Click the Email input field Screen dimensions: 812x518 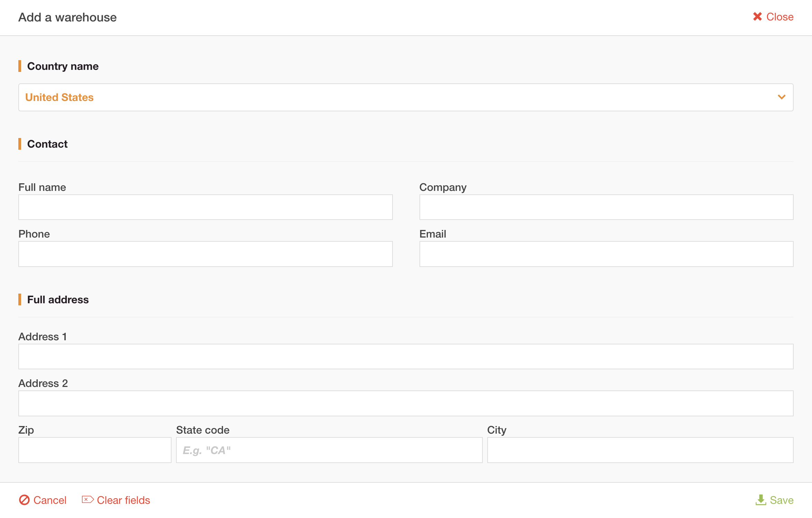(x=606, y=253)
